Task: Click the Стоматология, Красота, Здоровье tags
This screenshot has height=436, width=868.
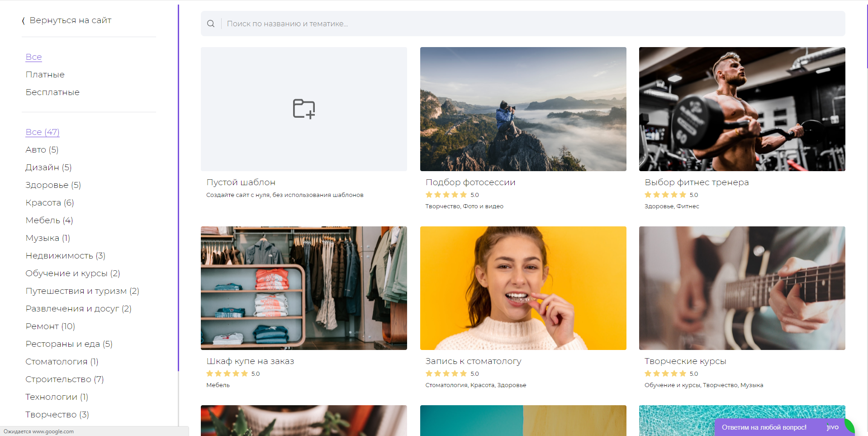Action: (476, 385)
